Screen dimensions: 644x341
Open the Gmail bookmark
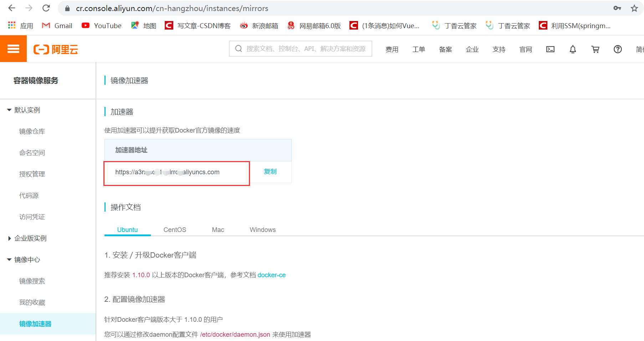(57, 26)
